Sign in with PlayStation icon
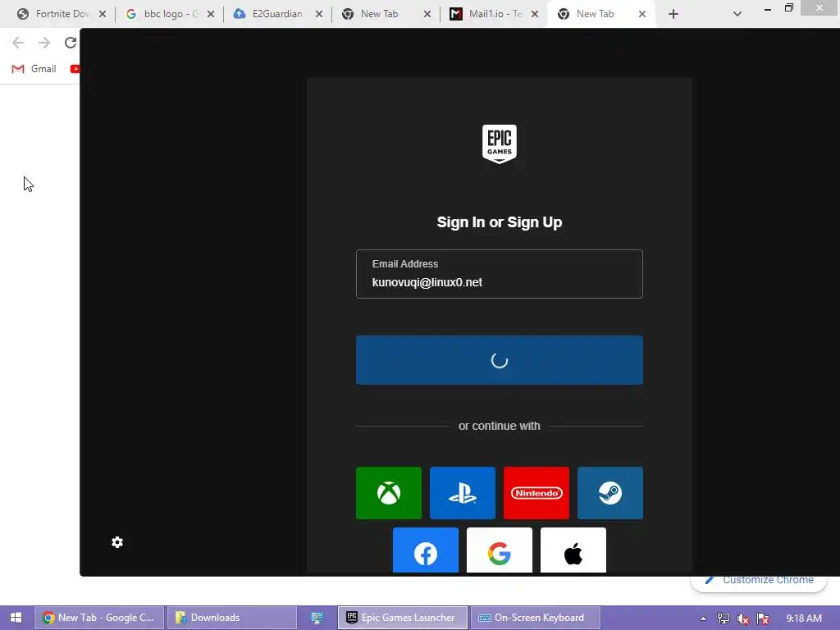 click(463, 492)
